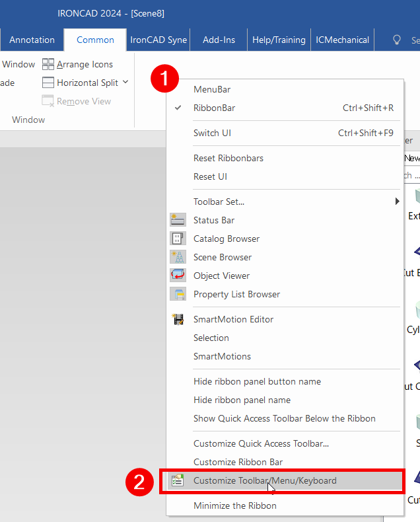Choose Switch UI in context menu

tap(212, 133)
